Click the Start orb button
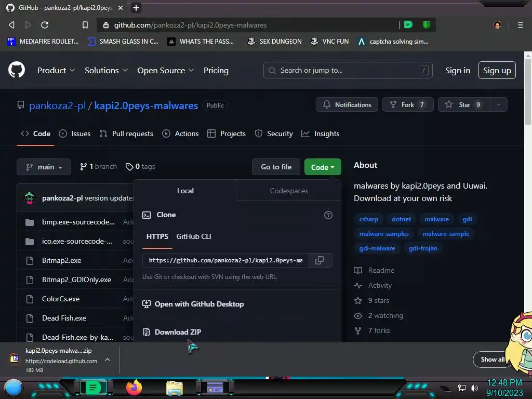Viewport: 532px width, 399px height. coord(13,388)
